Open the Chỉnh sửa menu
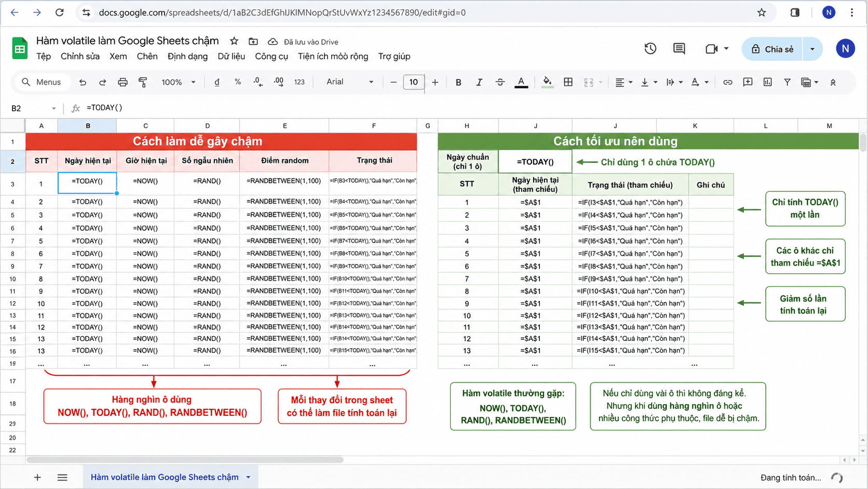Screen dimensions: 868x489 [x=80, y=56]
